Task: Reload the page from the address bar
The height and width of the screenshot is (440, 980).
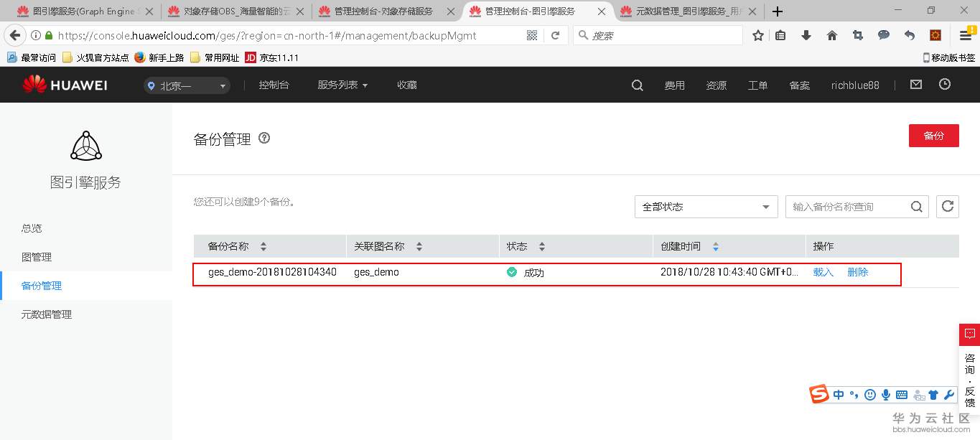Action: click(x=555, y=35)
